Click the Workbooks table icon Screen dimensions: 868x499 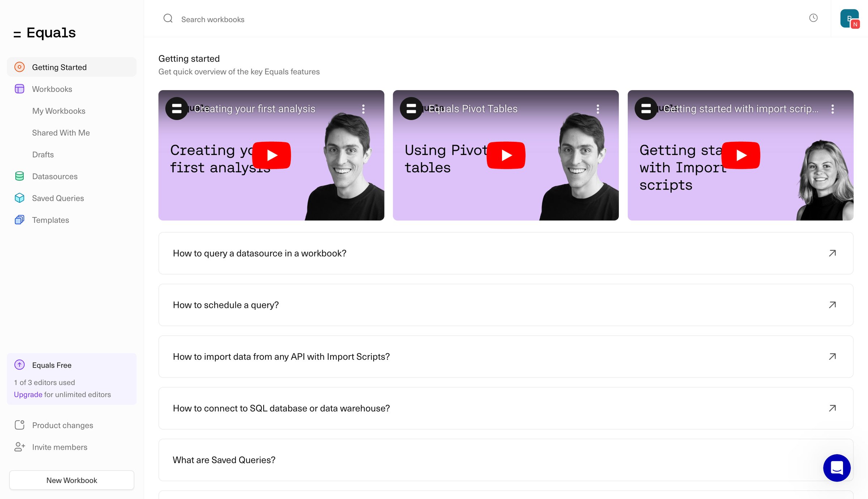click(20, 89)
